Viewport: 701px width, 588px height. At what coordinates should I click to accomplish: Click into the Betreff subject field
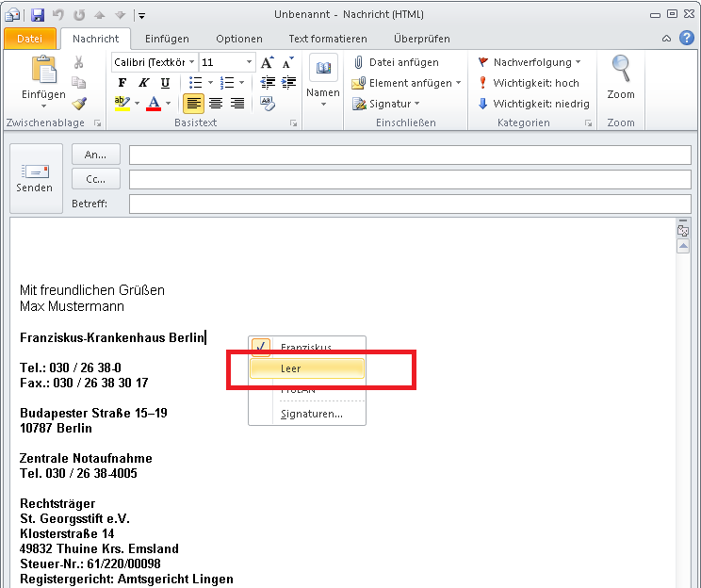410,204
